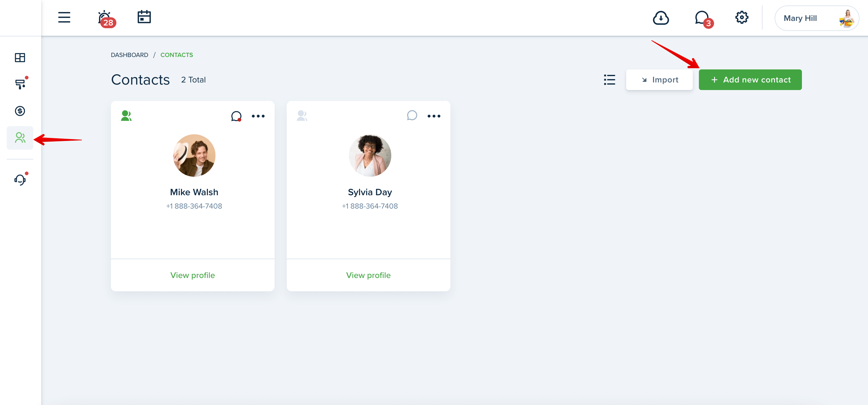The width and height of the screenshot is (868, 405).
Task: Open Mike Walsh's three-dot options menu
Action: tap(258, 116)
